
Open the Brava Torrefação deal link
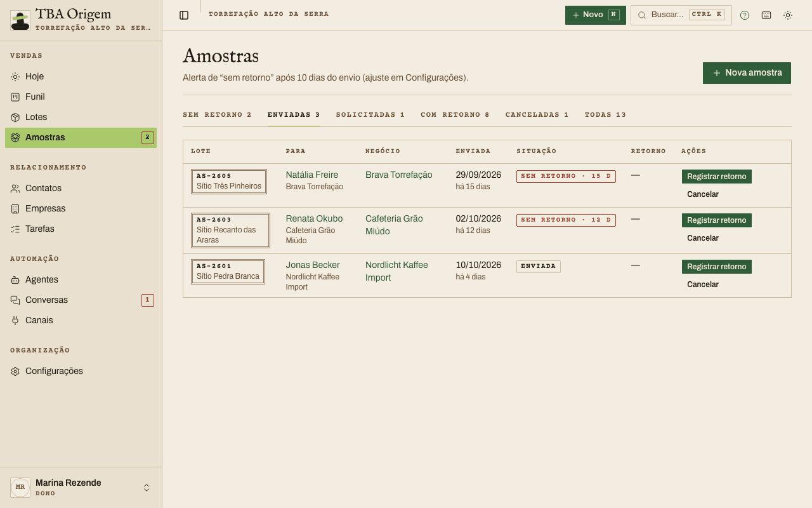point(399,175)
